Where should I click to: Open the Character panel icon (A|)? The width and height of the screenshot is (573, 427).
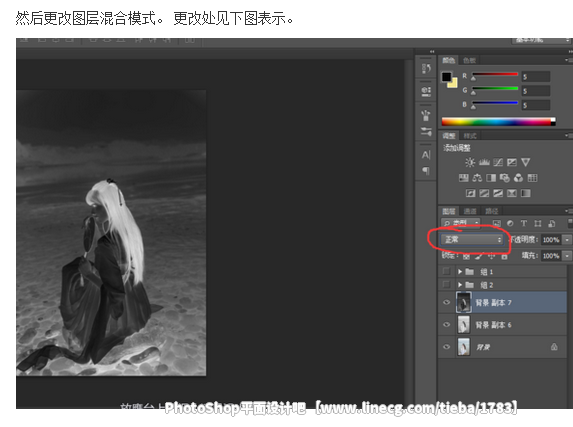point(426,155)
